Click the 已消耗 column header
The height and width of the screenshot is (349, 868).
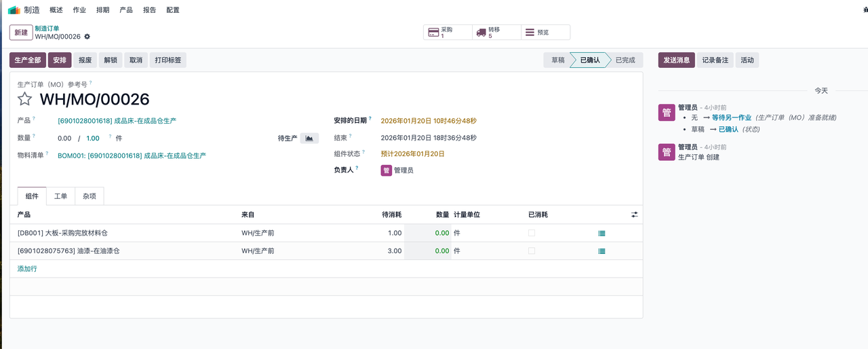pyautogui.click(x=538, y=215)
